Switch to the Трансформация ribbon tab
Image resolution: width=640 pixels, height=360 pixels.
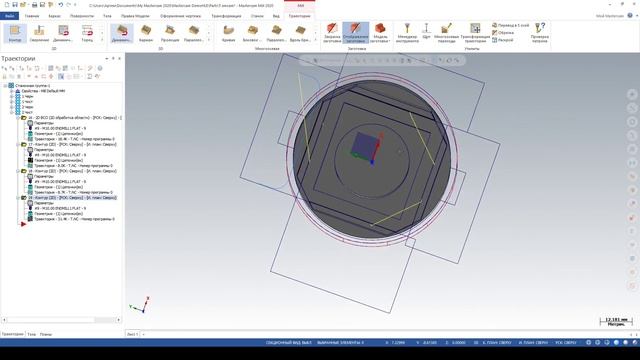[x=226, y=16]
